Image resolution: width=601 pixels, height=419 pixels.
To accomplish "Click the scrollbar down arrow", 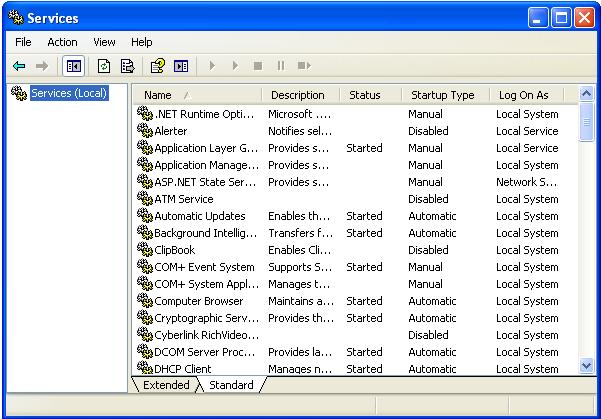I will pos(586,366).
